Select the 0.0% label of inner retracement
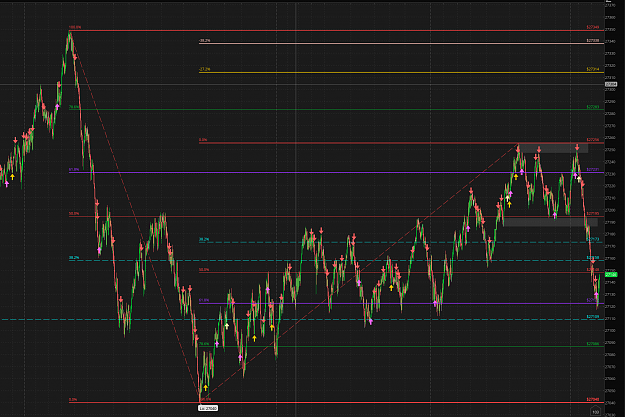The height and width of the screenshot is (417, 625). [x=203, y=140]
